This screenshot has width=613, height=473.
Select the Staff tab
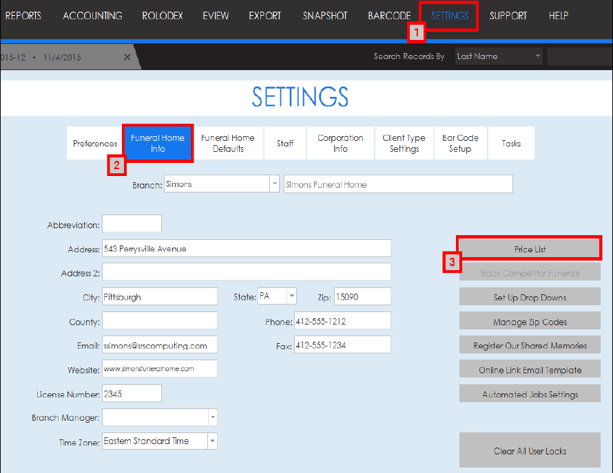click(285, 144)
